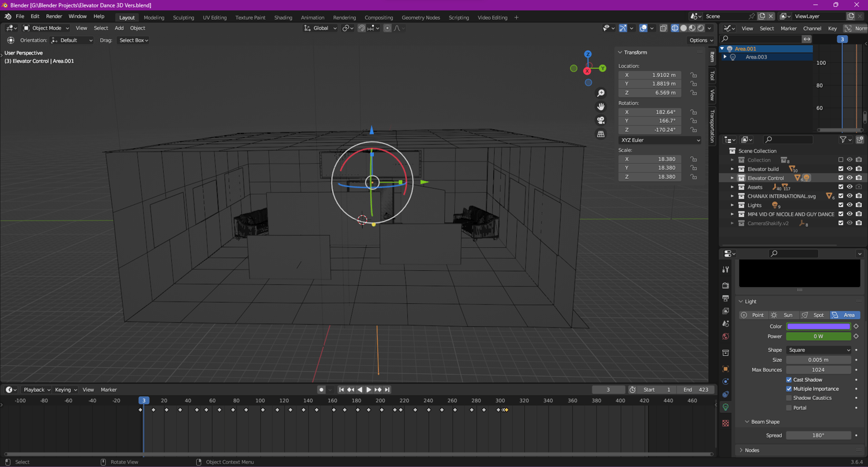Viewport: 868px width, 467px height.
Task: Open the light Shape dropdown
Action: (x=818, y=350)
